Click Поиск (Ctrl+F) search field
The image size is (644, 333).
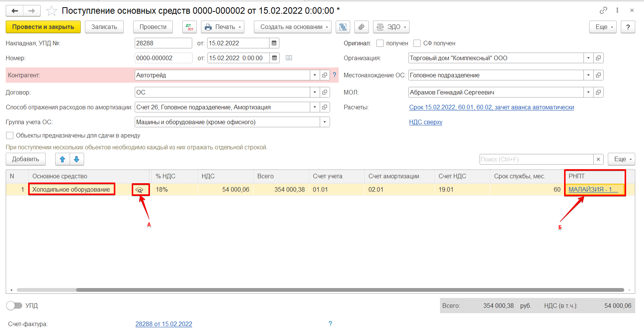pos(537,159)
